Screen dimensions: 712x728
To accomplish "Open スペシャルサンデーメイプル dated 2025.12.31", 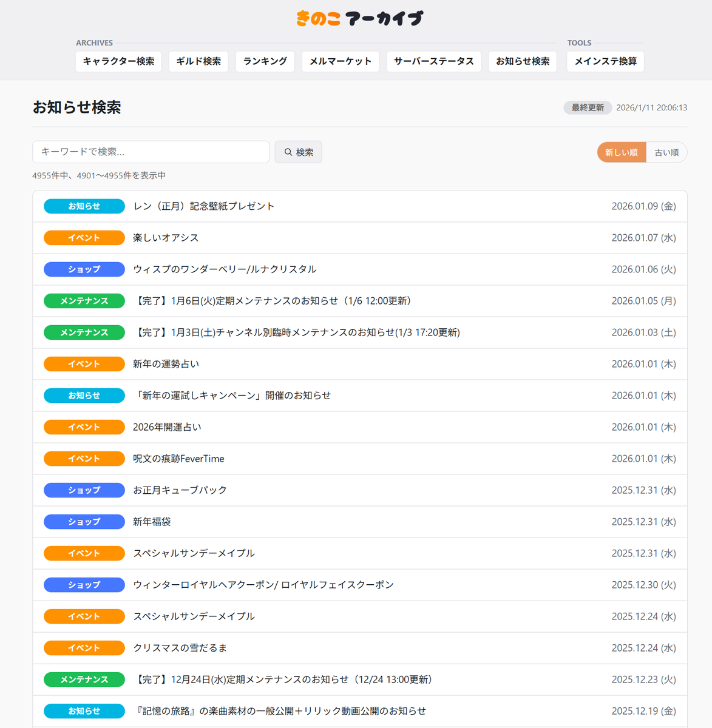I will click(x=360, y=553).
